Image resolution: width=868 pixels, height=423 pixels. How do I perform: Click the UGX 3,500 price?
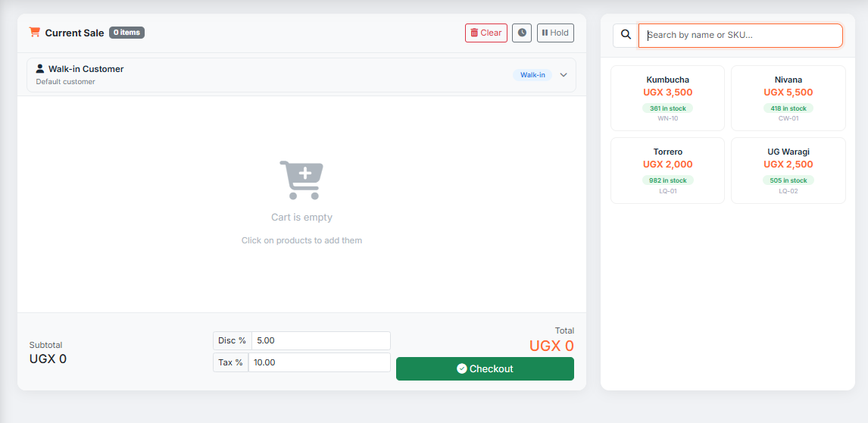click(x=667, y=92)
